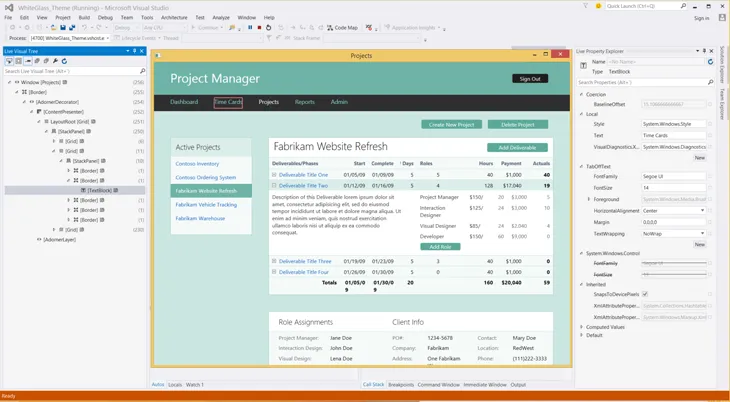The image size is (730, 402).
Task: Enable selection in the Live Visual Tree
Action: pos(9,61)
